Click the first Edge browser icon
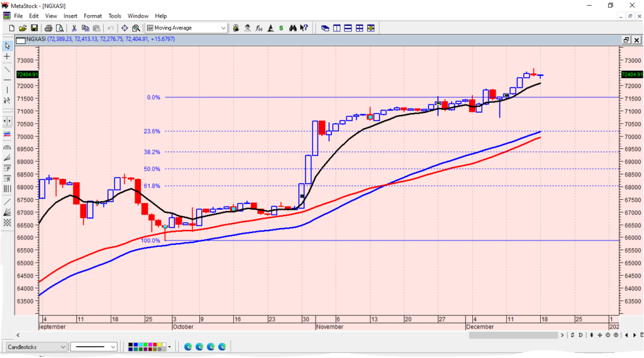This screenshot has height=358, width=644. (x=188, y=347)
